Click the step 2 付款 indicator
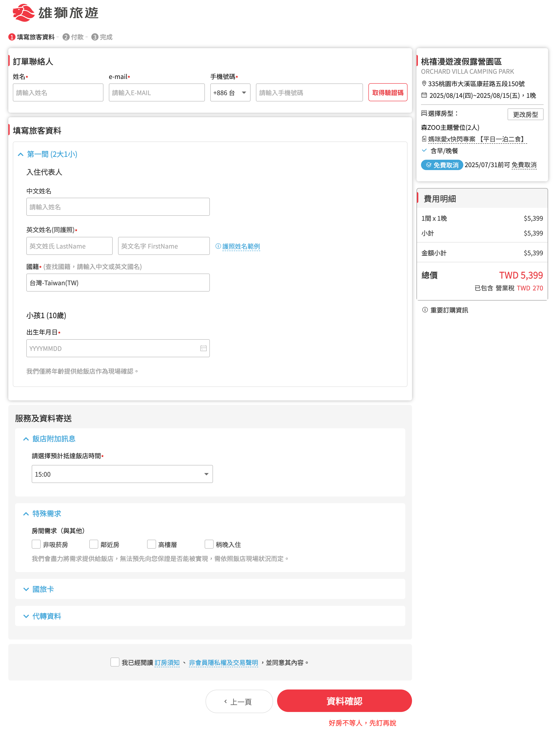Screen dimensions: 560x732 73,37
